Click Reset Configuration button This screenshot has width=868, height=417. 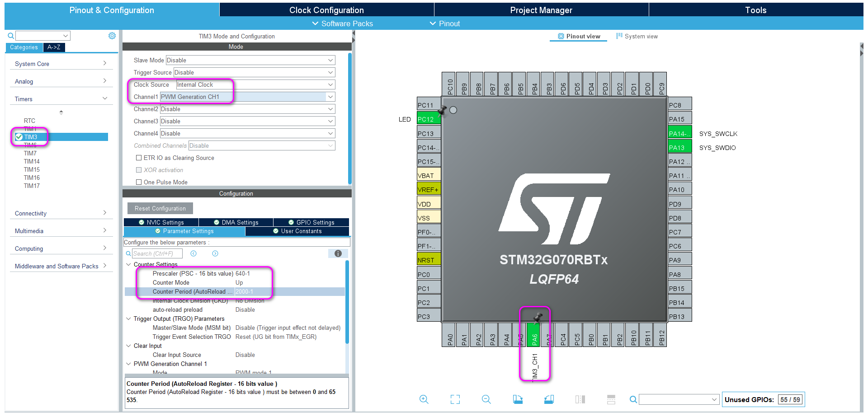coord(160,208)
